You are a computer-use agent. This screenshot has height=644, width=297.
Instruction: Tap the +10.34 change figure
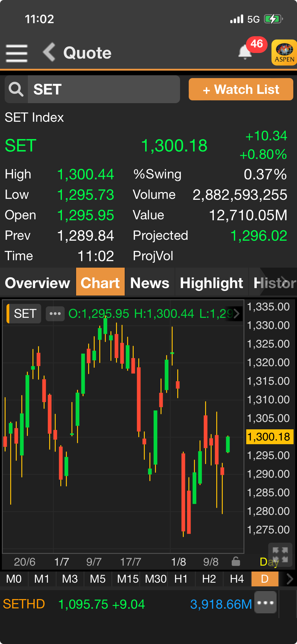pos(266,136)
